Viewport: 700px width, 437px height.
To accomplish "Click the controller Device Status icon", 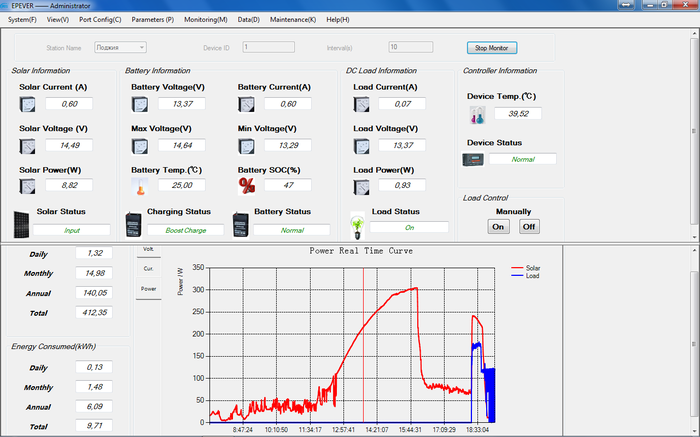I will click(473, 159).
